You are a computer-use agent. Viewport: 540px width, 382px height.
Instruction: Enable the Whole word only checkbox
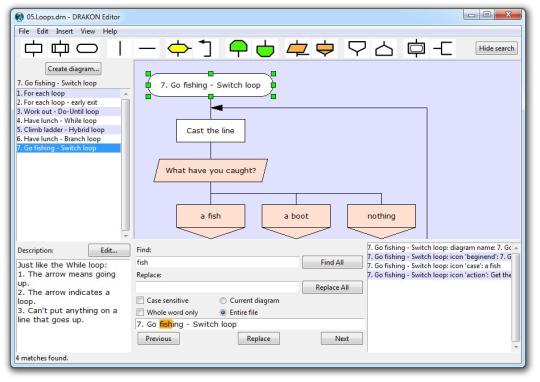point(140,312)
